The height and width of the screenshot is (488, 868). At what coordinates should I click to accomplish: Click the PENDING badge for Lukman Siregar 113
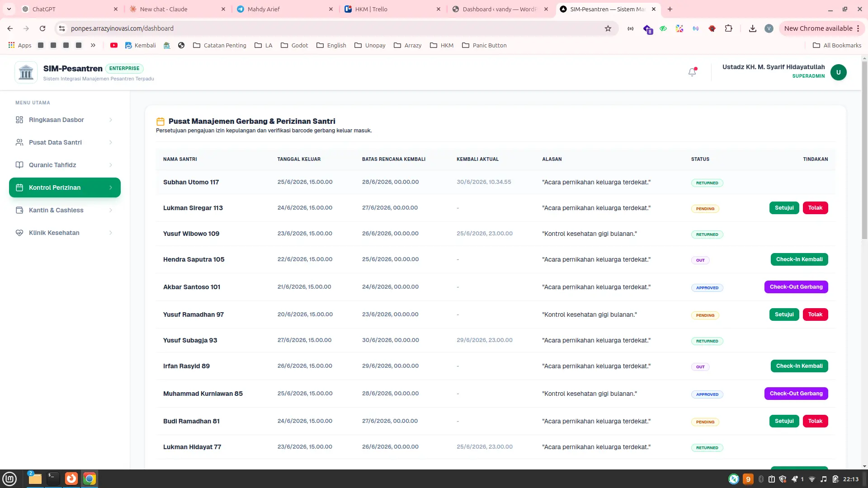705,209
